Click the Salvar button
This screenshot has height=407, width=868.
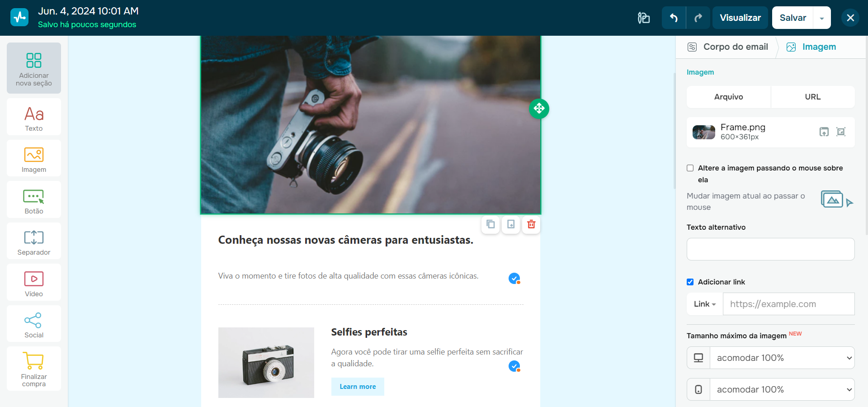(793, 18)
